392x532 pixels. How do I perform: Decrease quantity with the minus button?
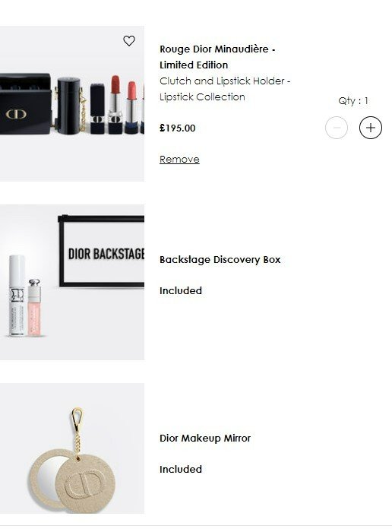pyautogui.click(x=337, y=128)
